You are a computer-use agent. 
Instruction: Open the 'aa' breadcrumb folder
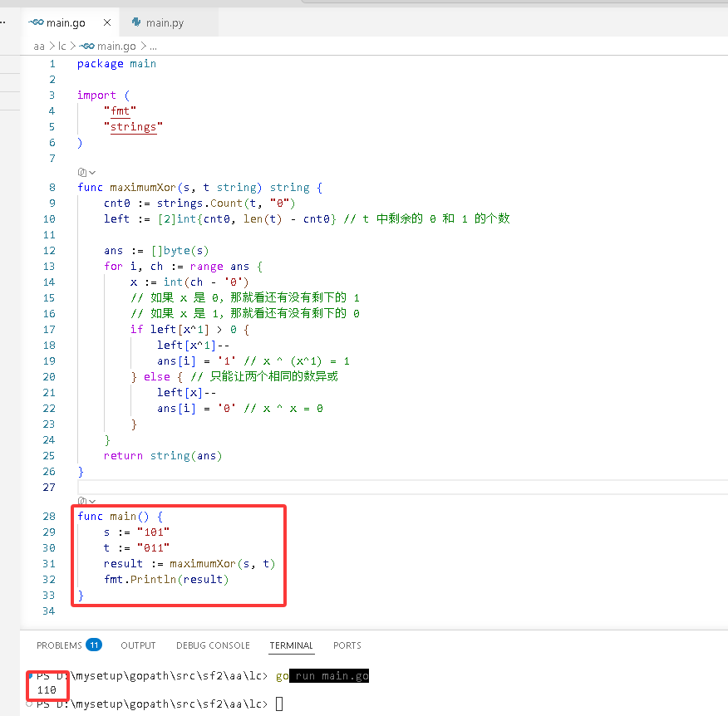pyautogui.click(x=39, y=46)
